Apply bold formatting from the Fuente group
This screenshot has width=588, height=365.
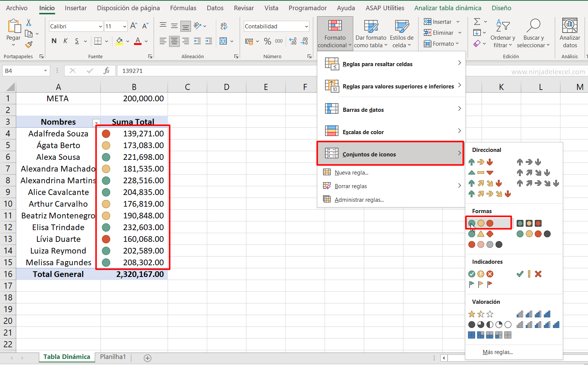[x=54, y=41]
